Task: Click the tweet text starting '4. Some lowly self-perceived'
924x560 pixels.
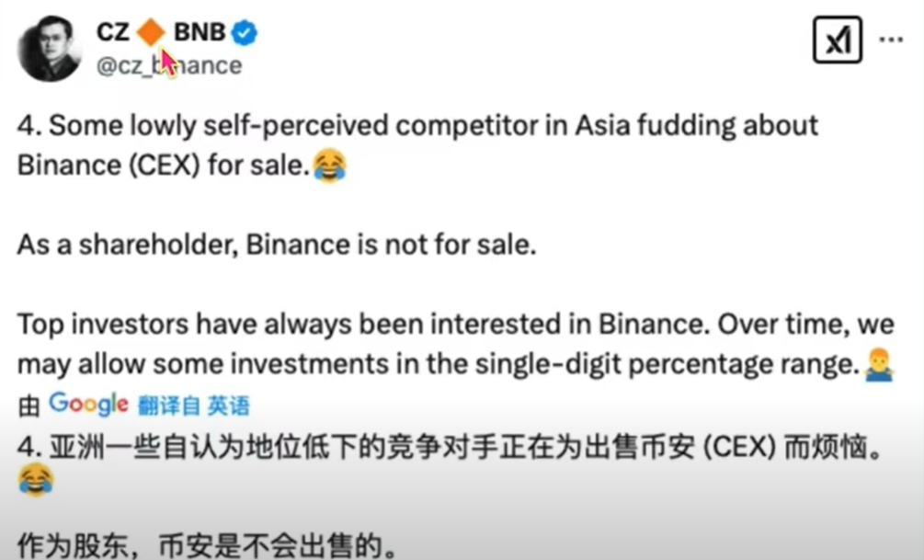Action: 417,145
